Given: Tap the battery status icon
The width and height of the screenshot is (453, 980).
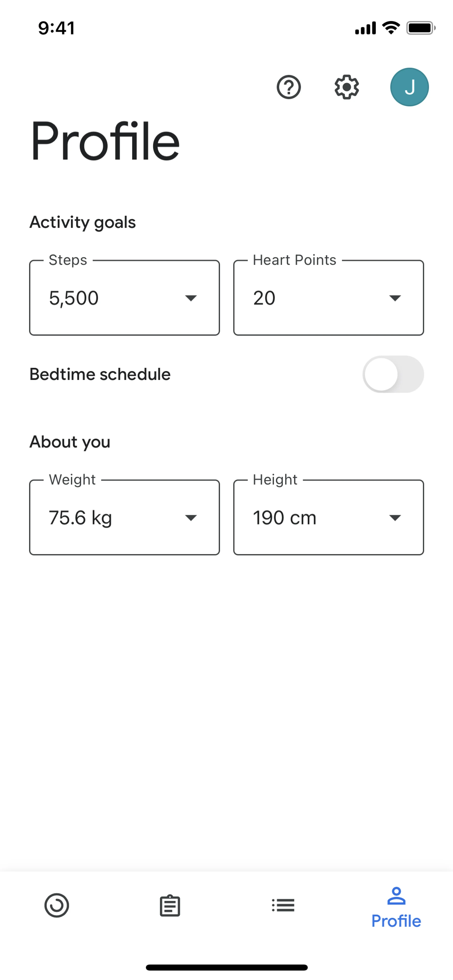Looking at the screenshot, I should pos(421,28).
